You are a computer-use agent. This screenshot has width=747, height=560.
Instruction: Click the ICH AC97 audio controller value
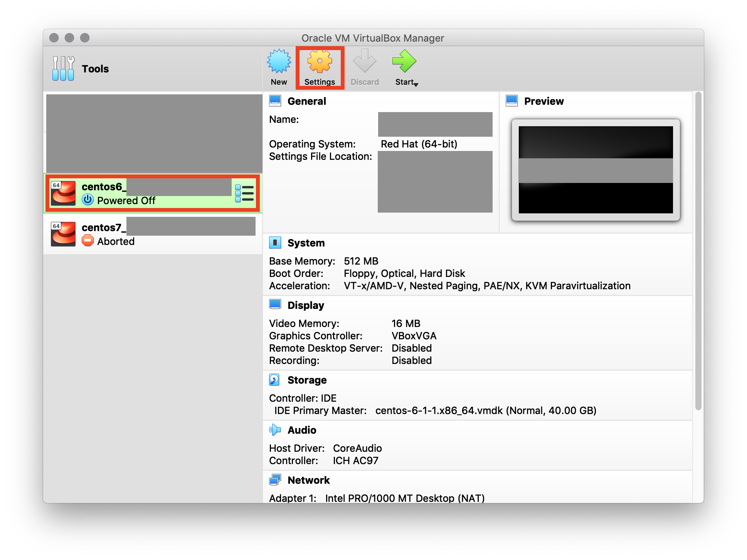pyautogui.click(x=355, y=461)
